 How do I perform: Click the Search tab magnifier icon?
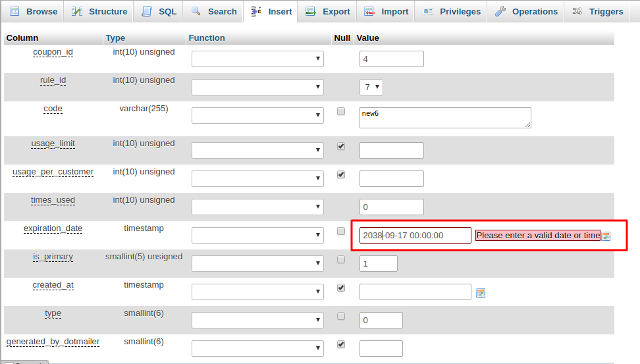click(x=196, y=11)
